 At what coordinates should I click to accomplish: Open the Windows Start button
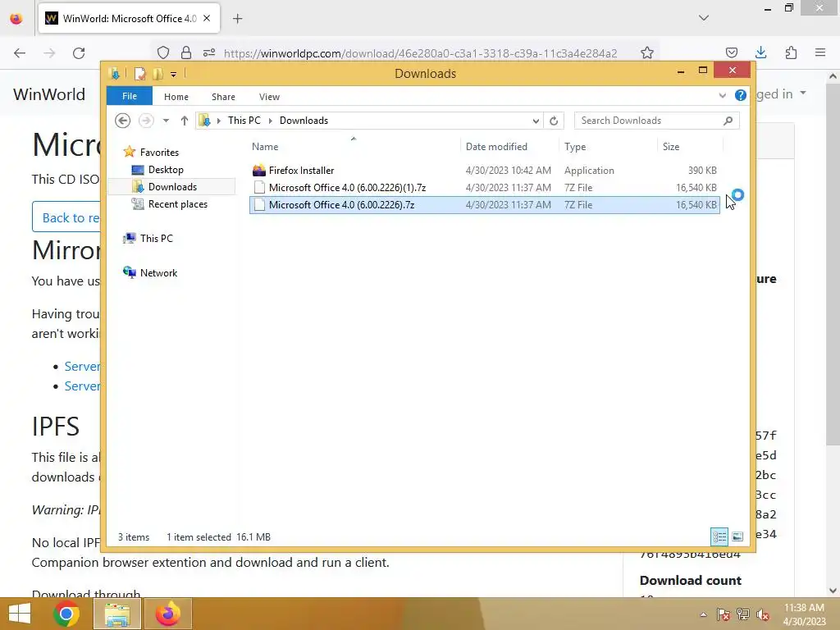click(20, 614)
